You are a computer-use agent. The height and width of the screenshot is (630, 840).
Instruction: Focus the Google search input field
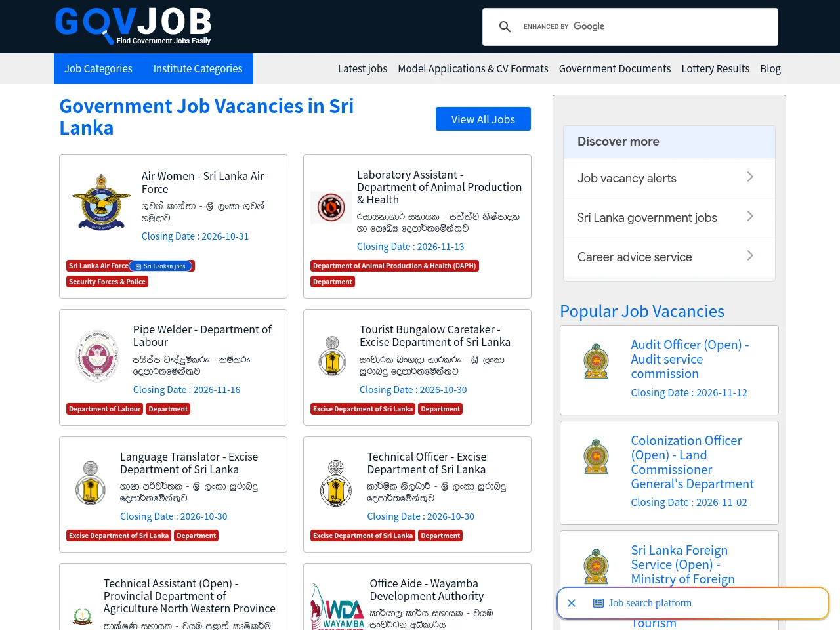[646, 27]
